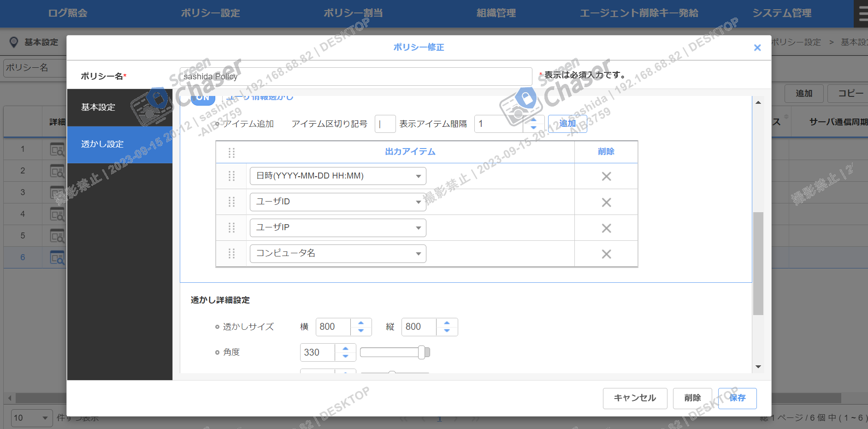This screenshot has height=429, width=868.
Task: Switch to the 基本設定 tab in dialog
Action: (x=97, y=107)
